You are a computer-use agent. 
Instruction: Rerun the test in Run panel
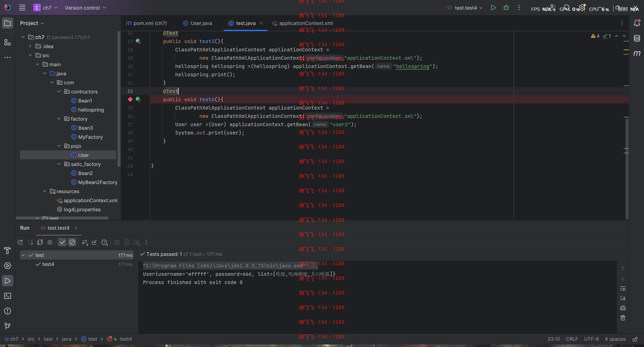click(x=20, y=242)
